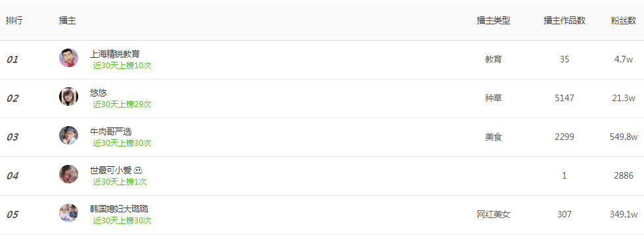Click the 悠悠 profile avatar
Screen dimensions: 644x247
click(68, 97)
